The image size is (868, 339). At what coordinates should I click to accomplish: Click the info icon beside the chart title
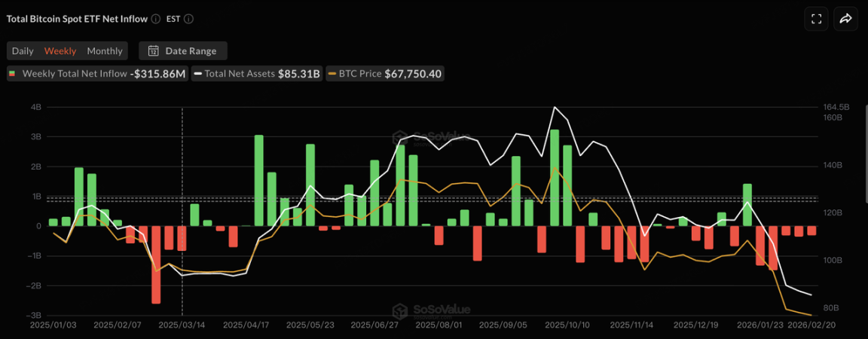(155, 19)
